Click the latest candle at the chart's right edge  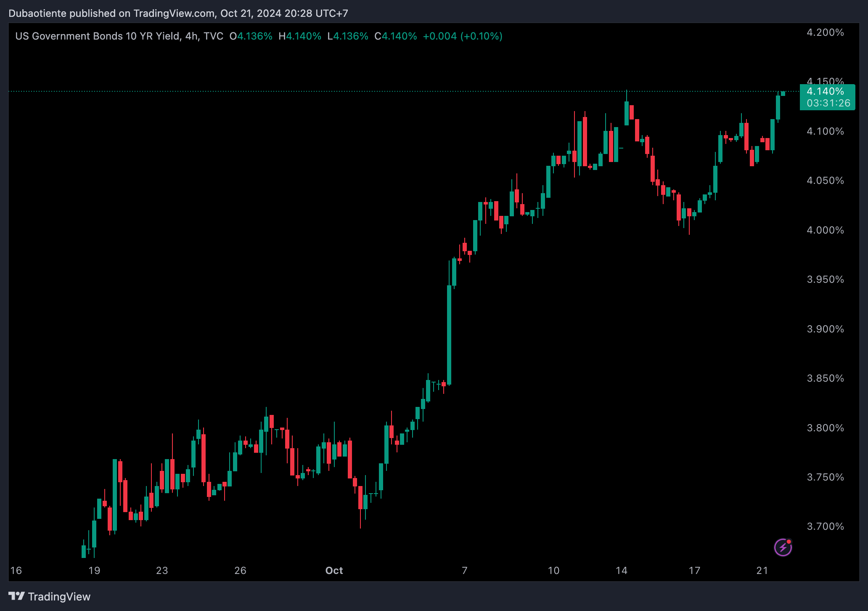783,93
